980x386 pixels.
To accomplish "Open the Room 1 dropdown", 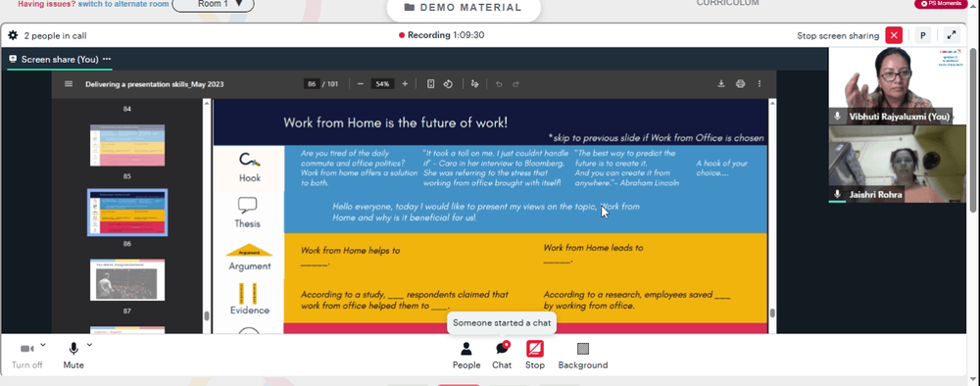I will coord(213,4).
